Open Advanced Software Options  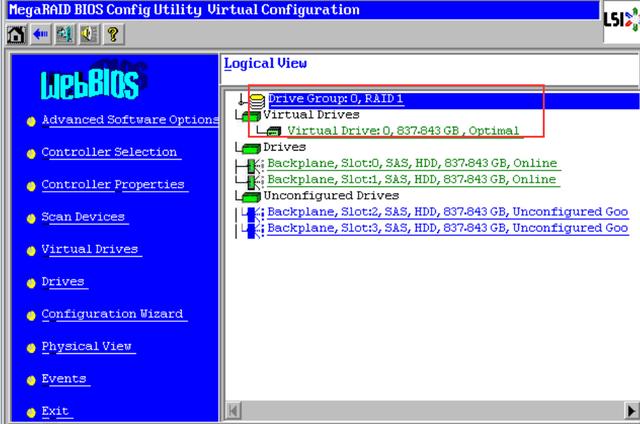pyautogui.click(x=130, y=120)
